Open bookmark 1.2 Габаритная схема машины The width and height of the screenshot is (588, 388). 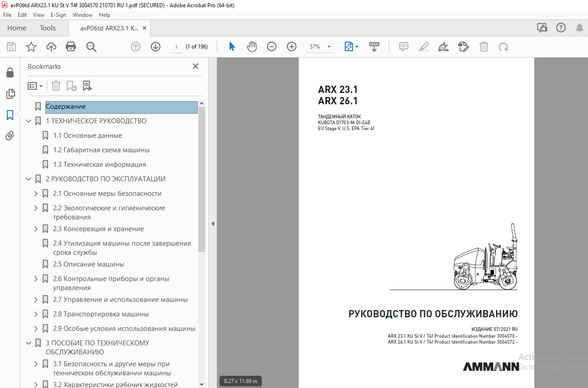pyautogui.click(x=101, y=150)
